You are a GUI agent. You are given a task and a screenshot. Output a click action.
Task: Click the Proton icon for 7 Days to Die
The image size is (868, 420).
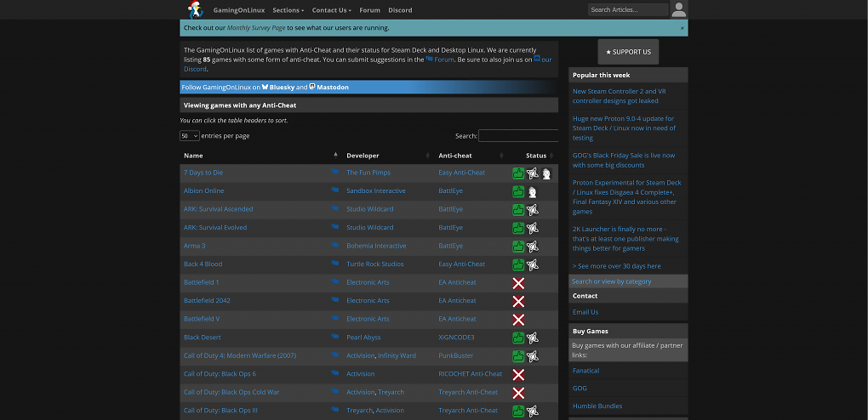(x=532, y=173)
